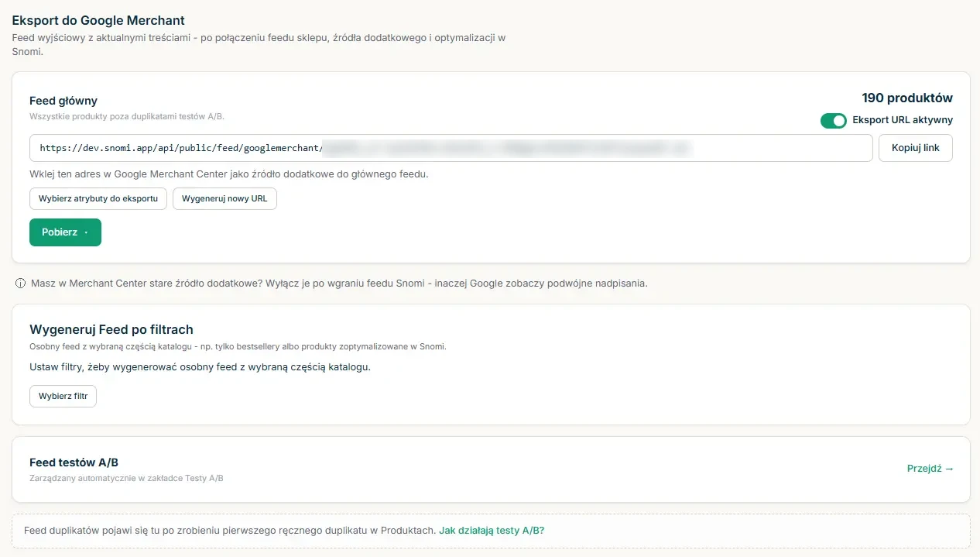Click text 'Feed duplikatów pojawi się tu'
Viewport: 980px width, 557px height.
(x=93, y=531)
